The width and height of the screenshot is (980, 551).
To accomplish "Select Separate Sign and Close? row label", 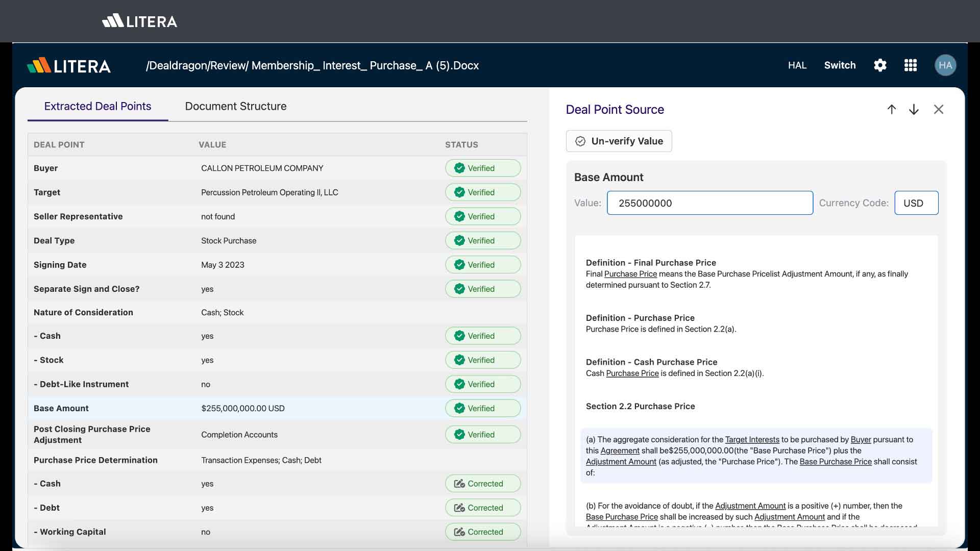I will point(86,289).
